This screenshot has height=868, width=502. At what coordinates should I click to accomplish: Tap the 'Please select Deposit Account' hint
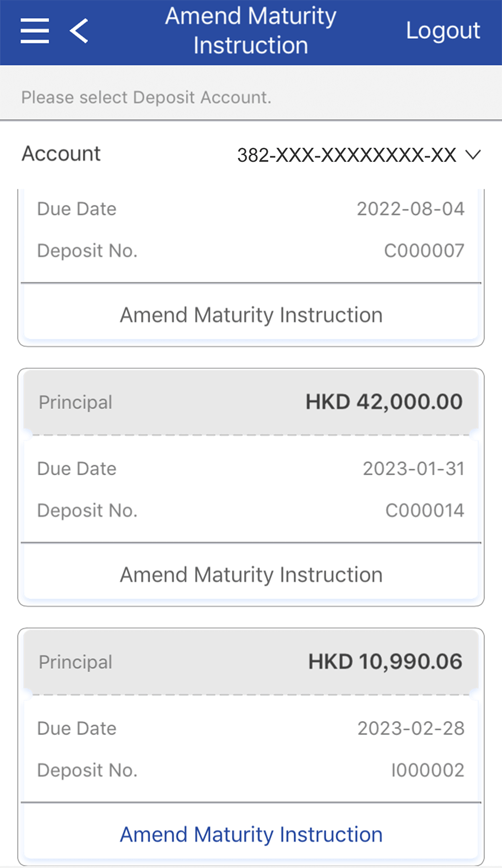point(146,97)
